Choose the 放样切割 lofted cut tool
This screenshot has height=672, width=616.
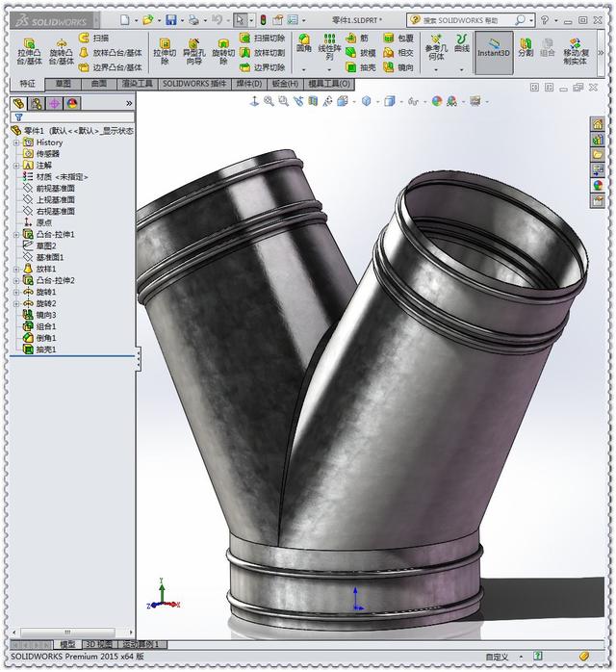262,53
